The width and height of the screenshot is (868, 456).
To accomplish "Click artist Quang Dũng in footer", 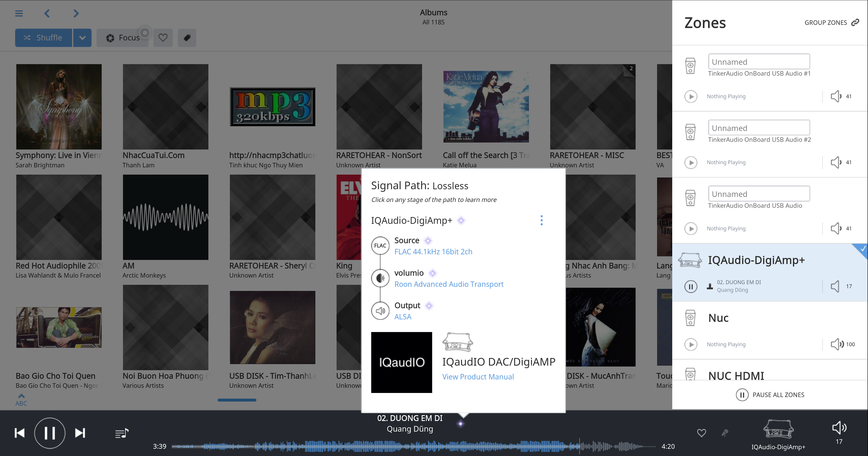I will [410, 429].
